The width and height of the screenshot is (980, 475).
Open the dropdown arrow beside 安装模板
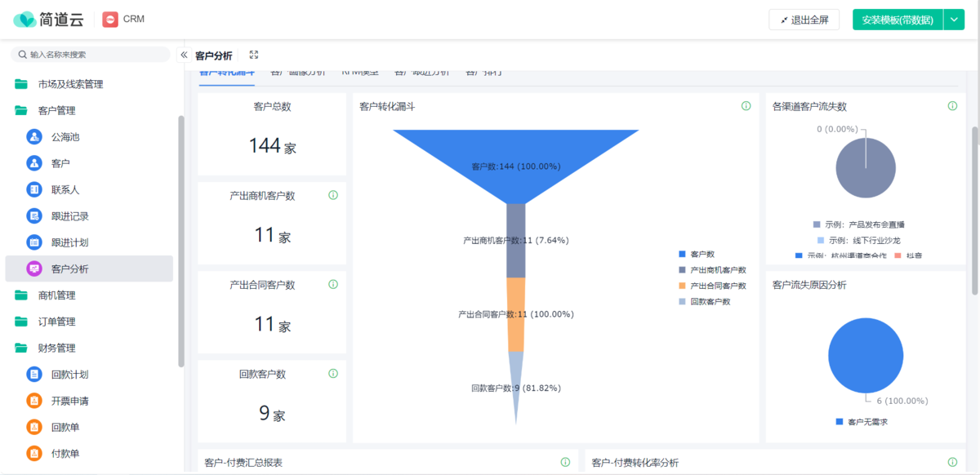coord(954,20)
